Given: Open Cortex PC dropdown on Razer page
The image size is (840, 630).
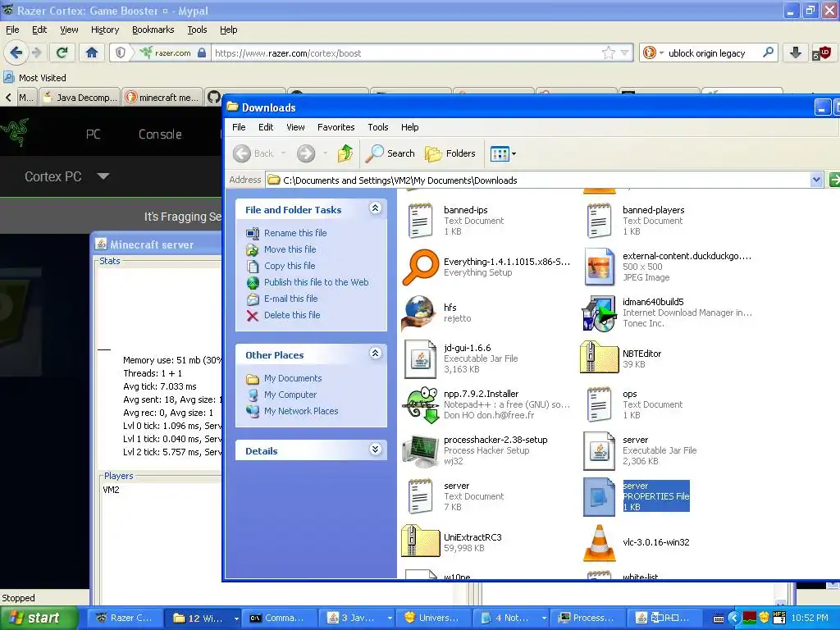Looking at the screenshot, I should pos(103,176).
